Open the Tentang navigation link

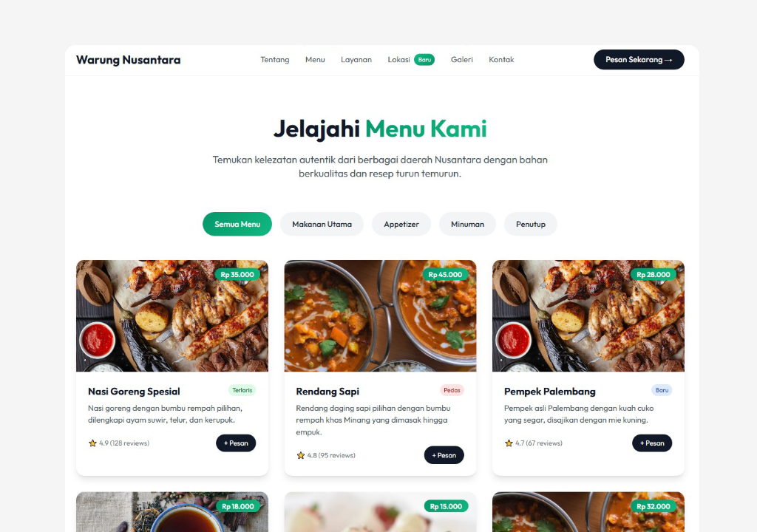275,60
